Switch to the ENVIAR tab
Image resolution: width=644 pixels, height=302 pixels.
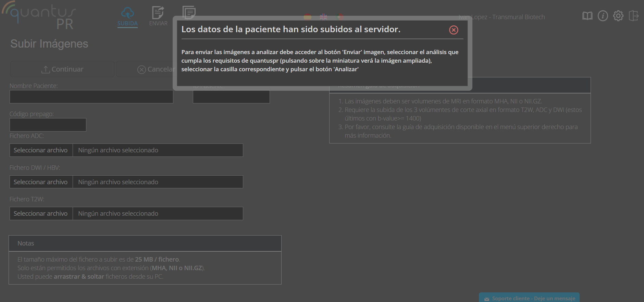point(158,16)
